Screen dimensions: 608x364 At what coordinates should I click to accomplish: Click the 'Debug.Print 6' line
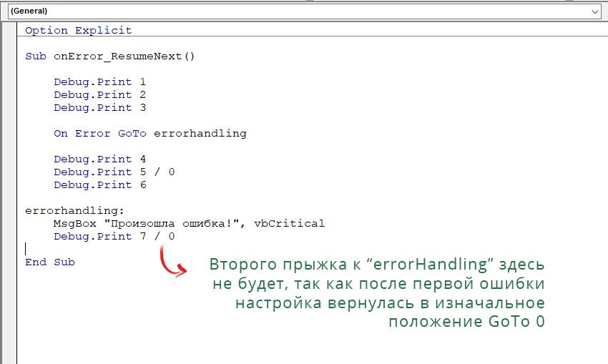coord(99,185)
